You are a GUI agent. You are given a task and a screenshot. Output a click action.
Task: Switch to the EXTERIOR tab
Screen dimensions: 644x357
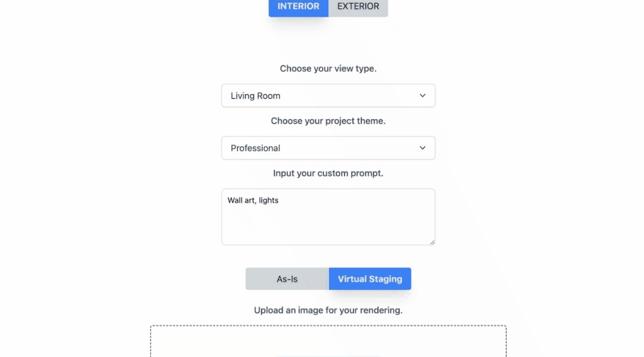pyautogui.click(x=358, y=6)
